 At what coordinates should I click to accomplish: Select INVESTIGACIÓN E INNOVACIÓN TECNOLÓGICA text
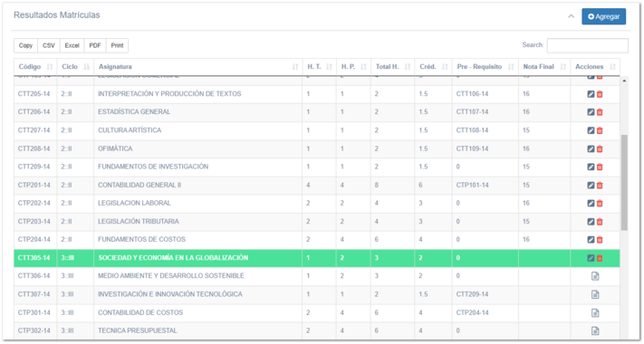click(x=170, y=294)
